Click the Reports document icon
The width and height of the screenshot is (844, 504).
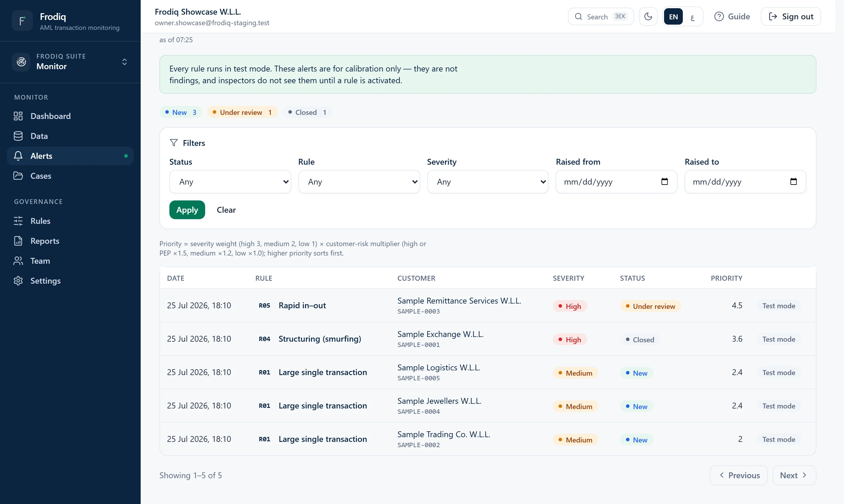click(x=18, y=241)
